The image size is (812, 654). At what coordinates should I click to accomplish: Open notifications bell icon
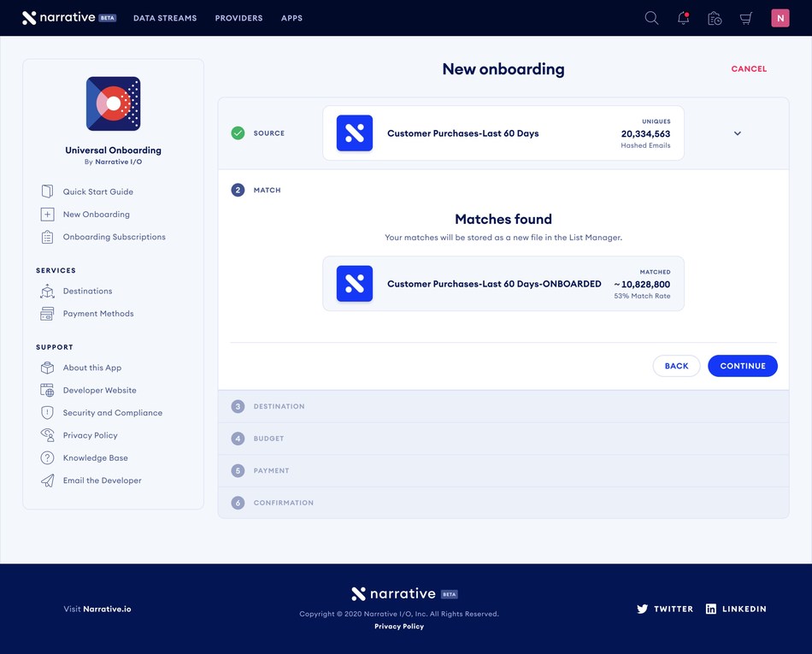click(x=683, y=18)
